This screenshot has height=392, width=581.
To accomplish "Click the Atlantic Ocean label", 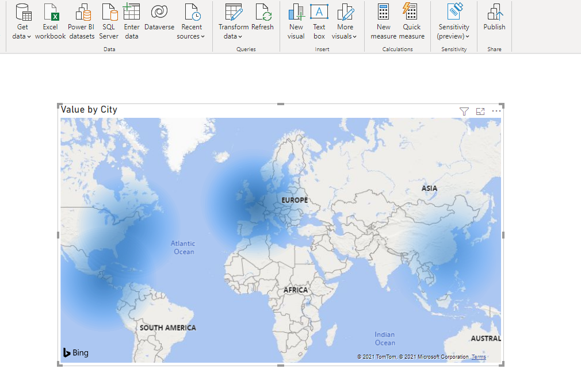I will tap(183, 248).
